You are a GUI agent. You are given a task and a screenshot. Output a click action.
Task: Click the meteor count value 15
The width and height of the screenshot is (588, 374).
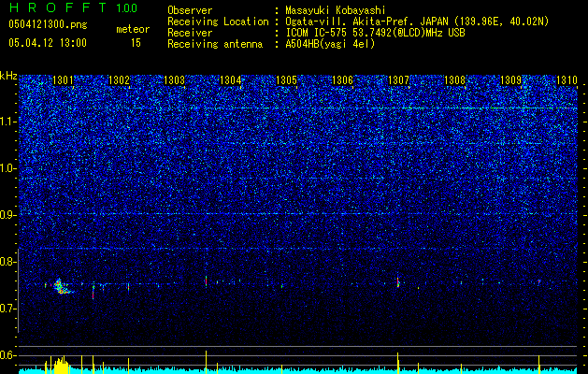(136, 43)
